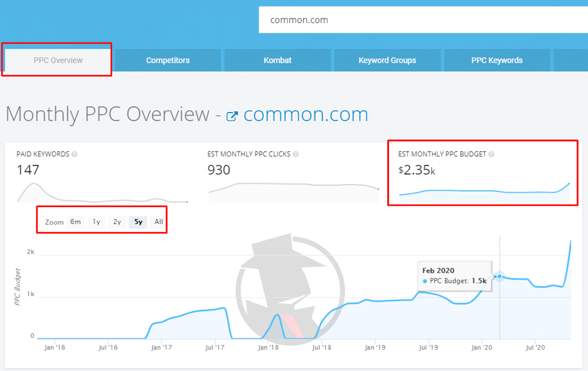Viewport: 588px width, 371px height.
Task: Click the Feb 2020 data point on chart
Action: coord(500,277)
